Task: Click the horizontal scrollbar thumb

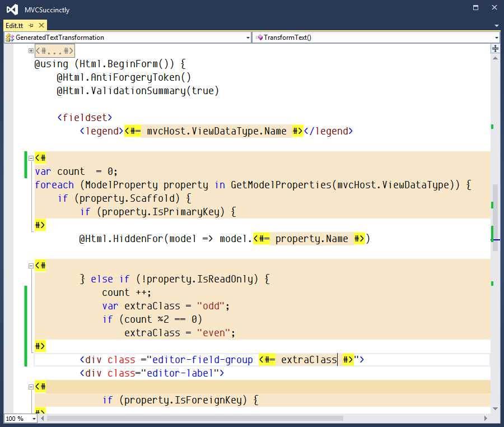Action: coord(195,419)
